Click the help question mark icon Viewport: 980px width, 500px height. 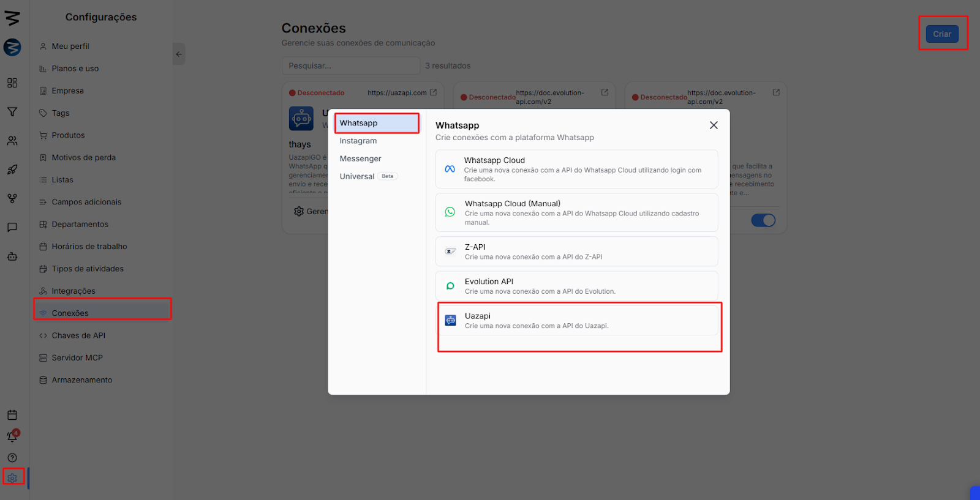tap(12, 458)
